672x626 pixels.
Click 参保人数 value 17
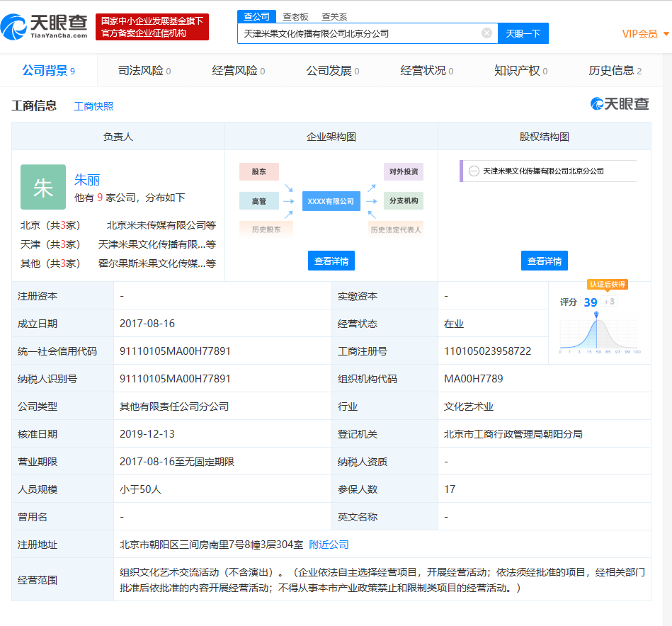450,489
